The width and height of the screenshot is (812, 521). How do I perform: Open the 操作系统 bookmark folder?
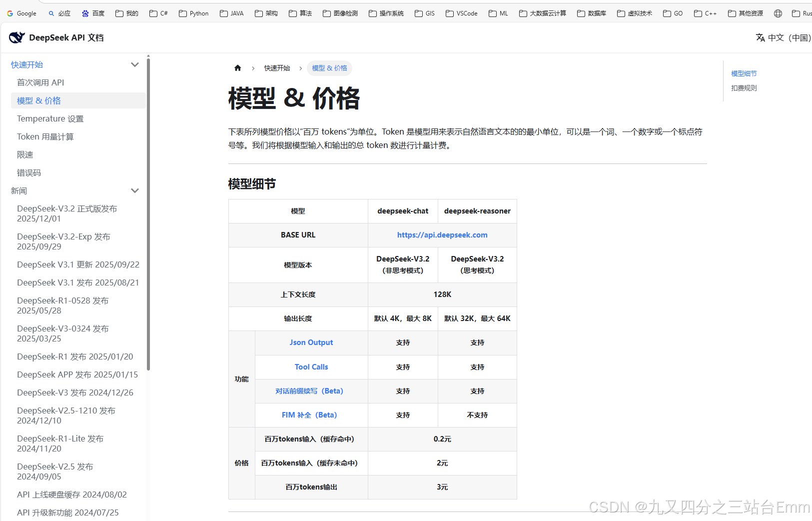tap(386, 13)
